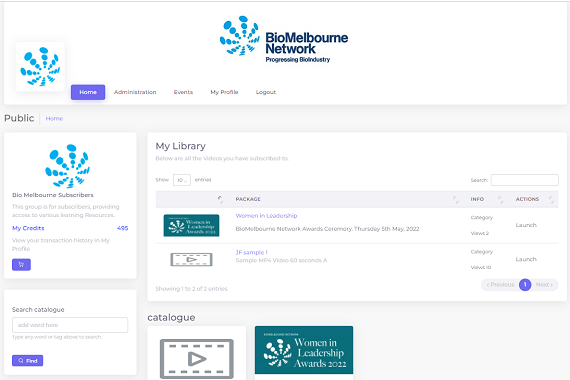The height and width of the screenshot is (380, 570).
Task: Click the 495 credits value
Action: (123, 228)
